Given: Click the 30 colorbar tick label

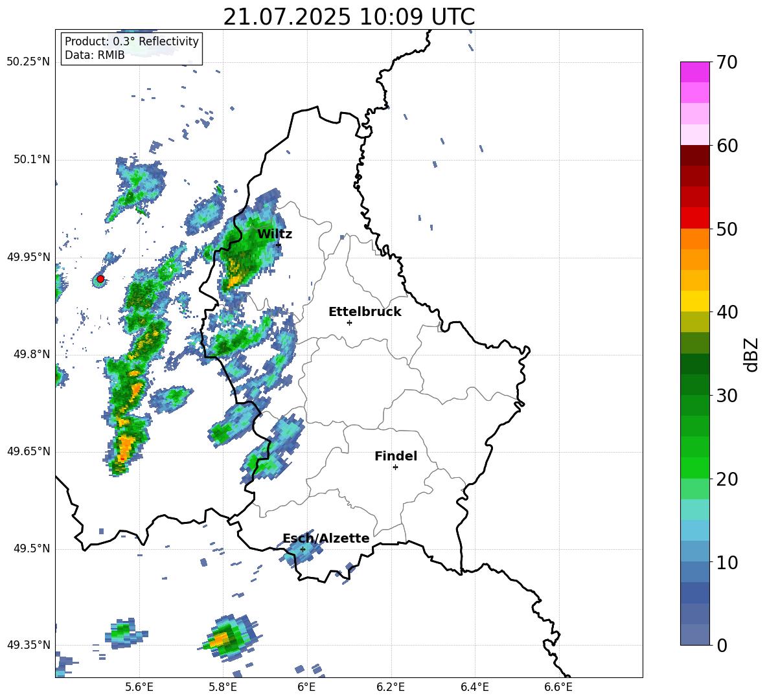Looking at the screenshot, I should pos(727,396).
